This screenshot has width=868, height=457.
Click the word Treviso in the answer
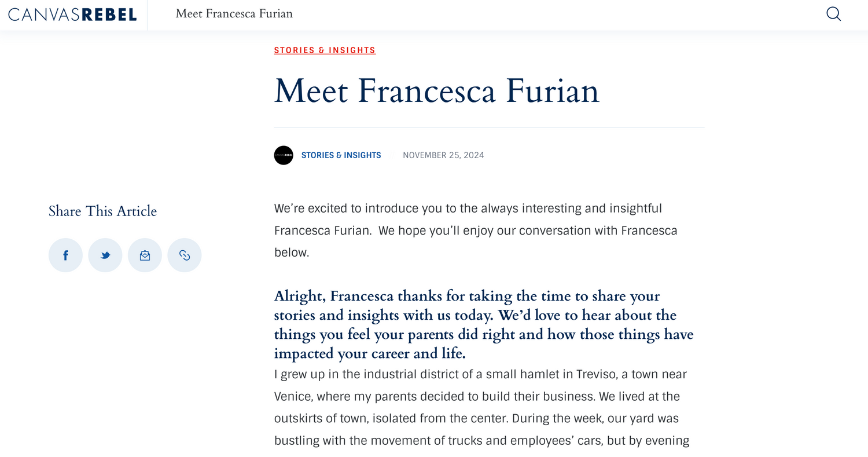pos(596,374)
